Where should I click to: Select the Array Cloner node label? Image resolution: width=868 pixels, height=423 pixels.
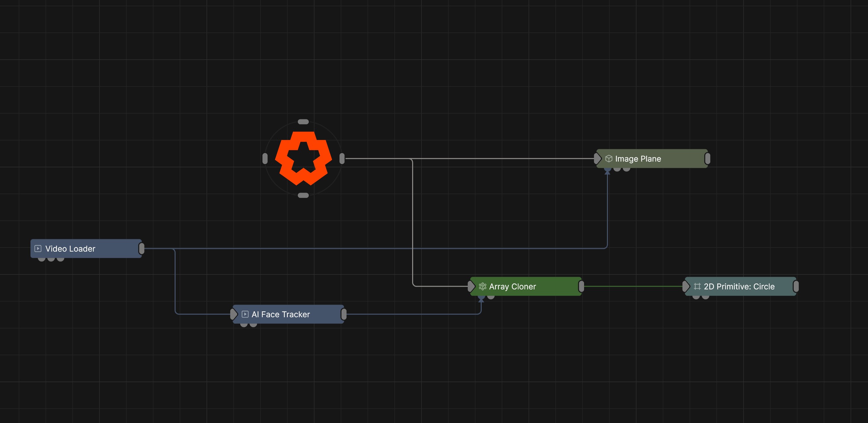point(512,286)
